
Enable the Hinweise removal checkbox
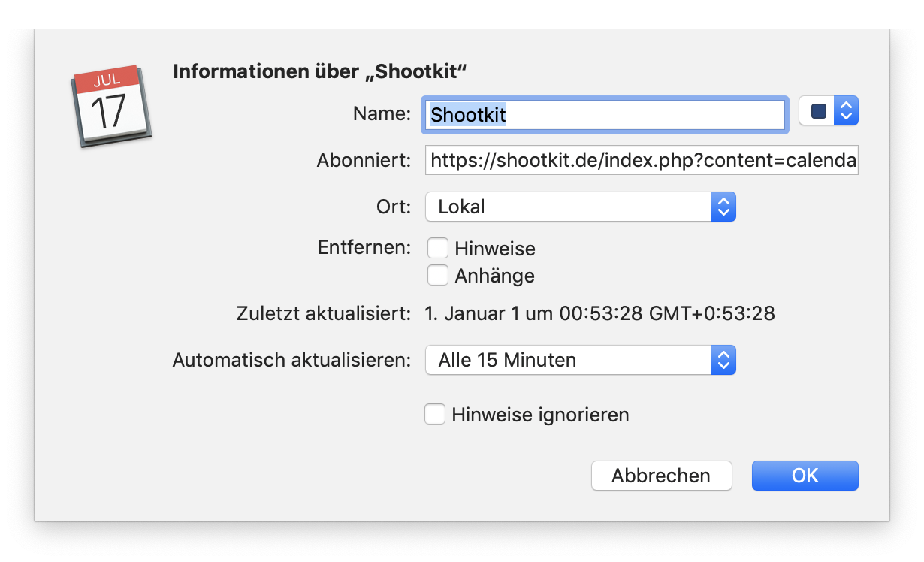click(x=438, y=247)
